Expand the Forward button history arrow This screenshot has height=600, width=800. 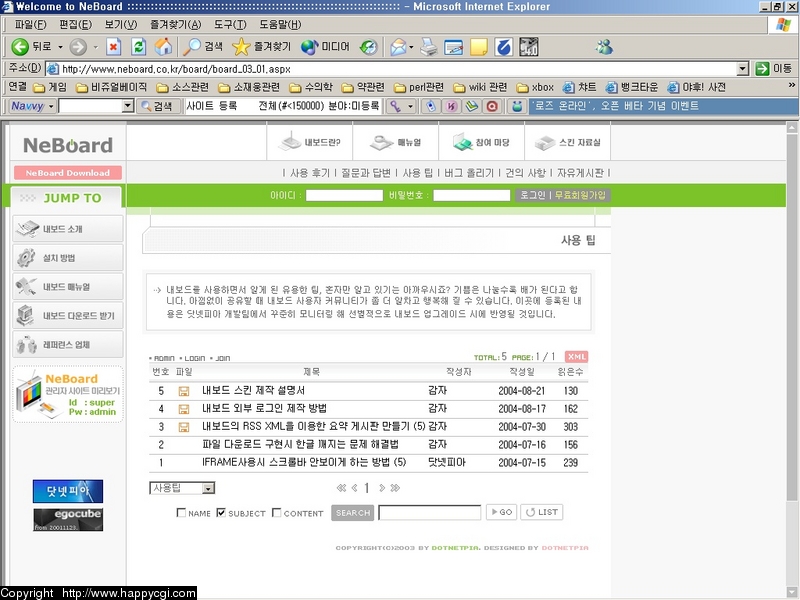95,47
